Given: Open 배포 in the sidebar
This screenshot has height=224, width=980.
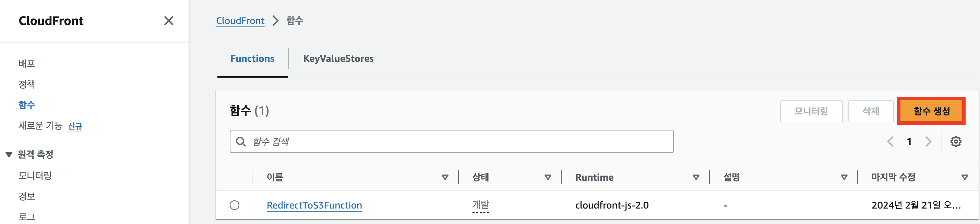Looking at the screenshot, I should 27,64.
